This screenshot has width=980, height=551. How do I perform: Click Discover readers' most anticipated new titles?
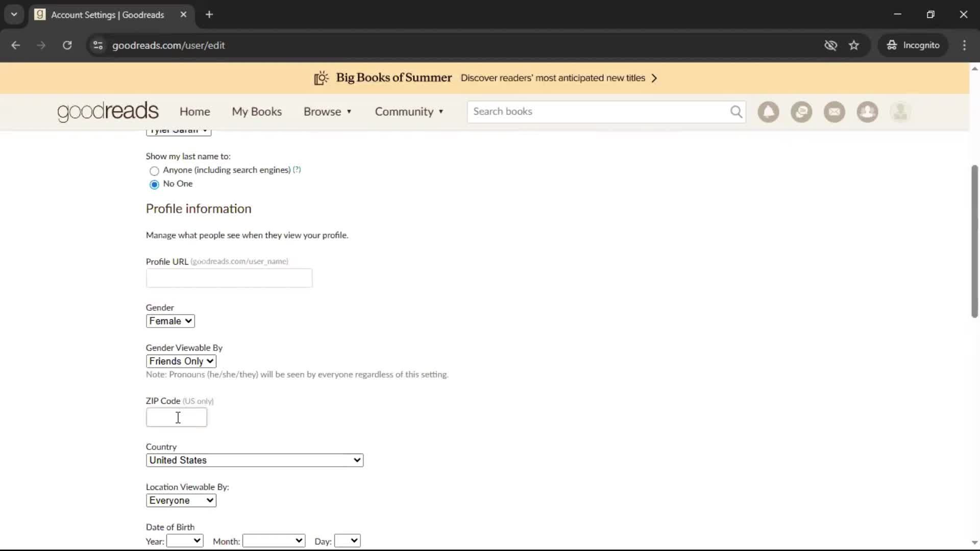pyautogui.click(x=553, y=78)
